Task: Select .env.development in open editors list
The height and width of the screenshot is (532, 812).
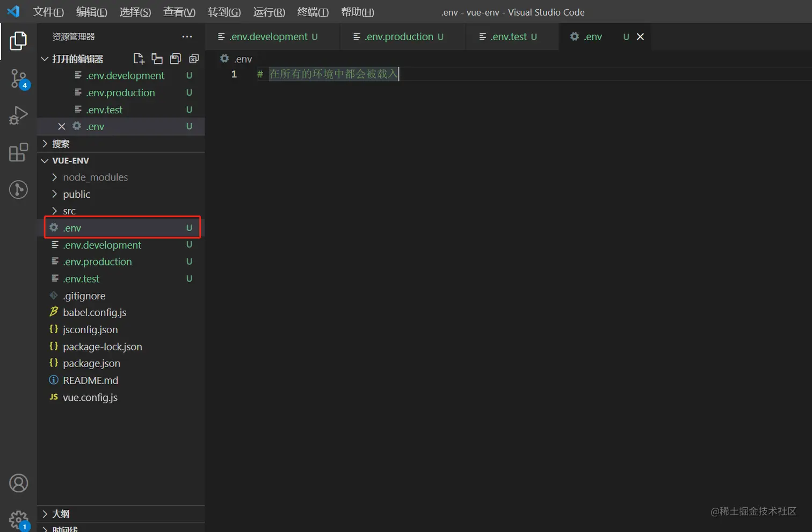Action: tap(121, 76)
